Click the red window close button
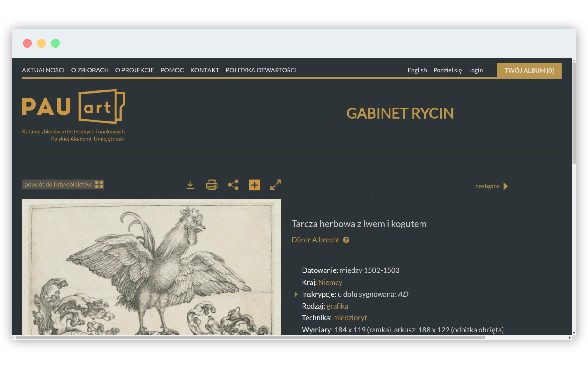The image size is (588, 368). click(x=27, y=43)
